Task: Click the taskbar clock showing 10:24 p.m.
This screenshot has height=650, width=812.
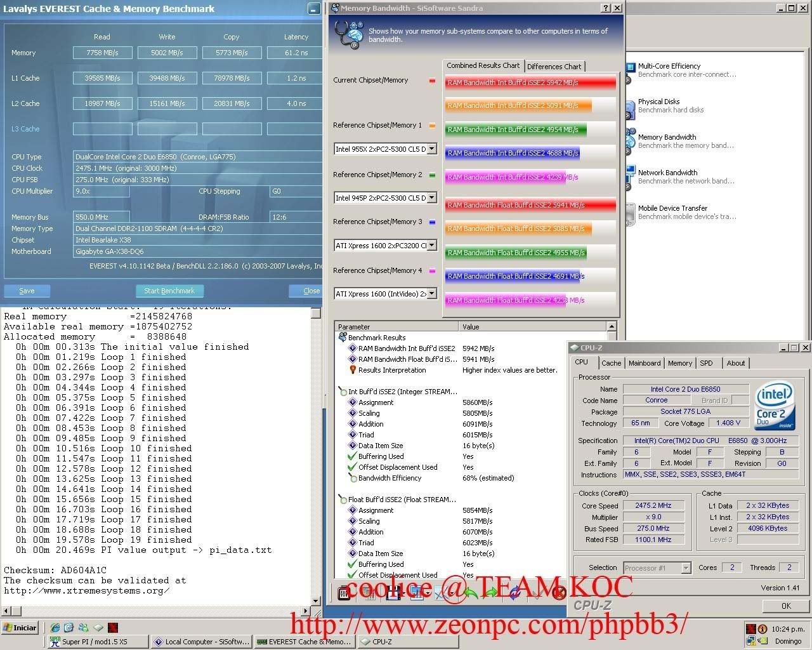Action: click(x=788, y=629)
